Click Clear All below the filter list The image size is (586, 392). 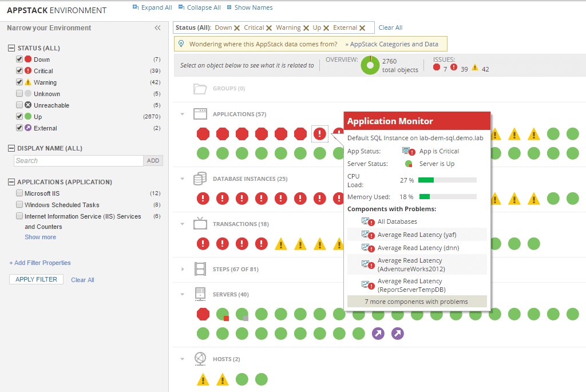click(82, 280)
